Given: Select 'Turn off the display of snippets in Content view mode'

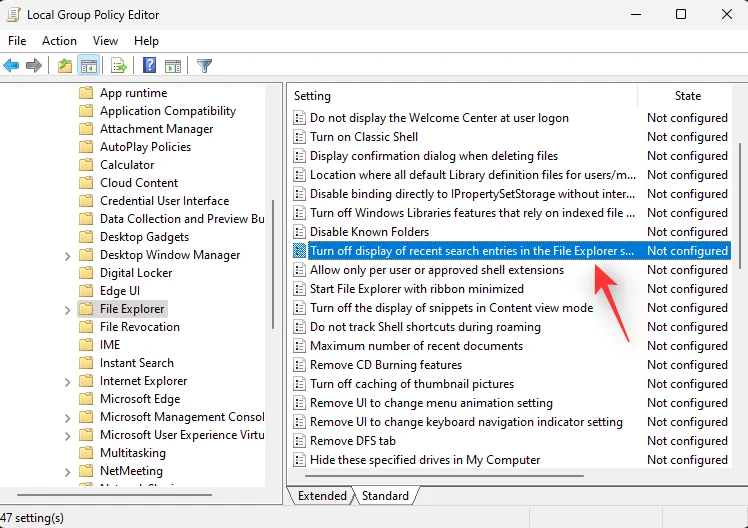Looking at the screenshot, I should pos(451,308).
